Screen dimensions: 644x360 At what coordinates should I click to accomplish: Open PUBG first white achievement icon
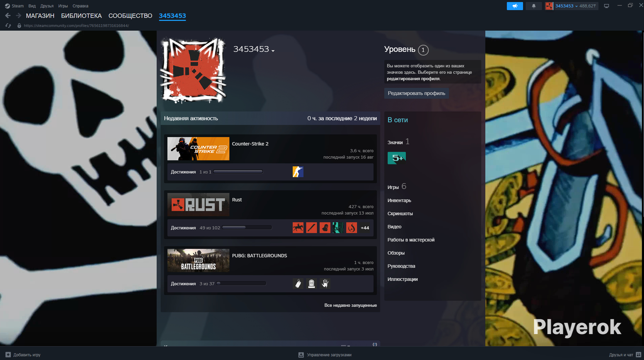coord(298,284)
